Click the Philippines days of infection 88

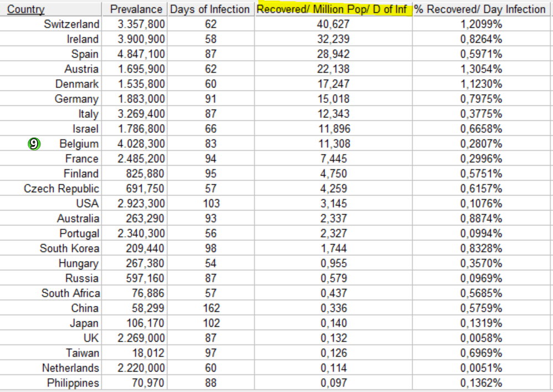(x=211, y=383)
